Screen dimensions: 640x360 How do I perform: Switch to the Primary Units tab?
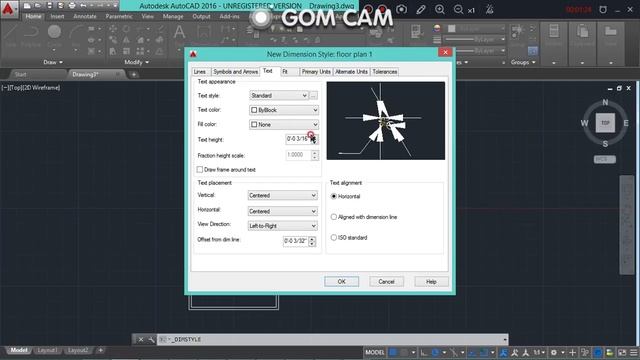click(x=316, y=72)
